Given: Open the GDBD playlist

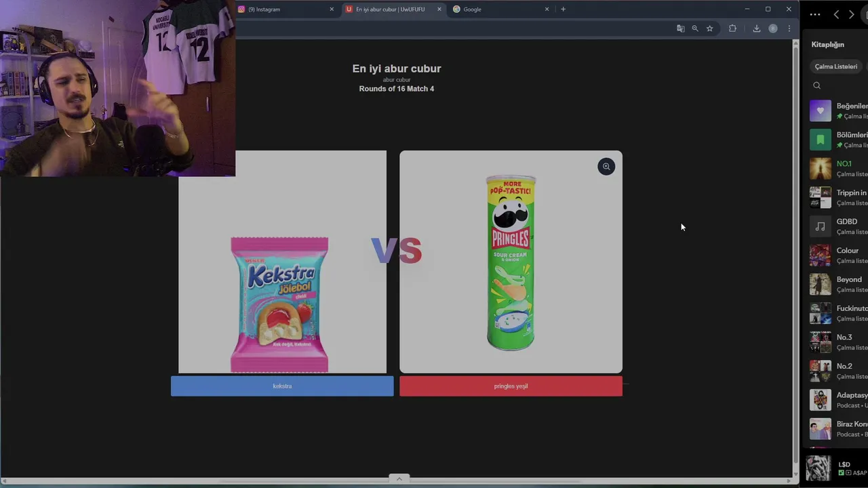Looking at the screenshot, I should [x=839, y=226].
